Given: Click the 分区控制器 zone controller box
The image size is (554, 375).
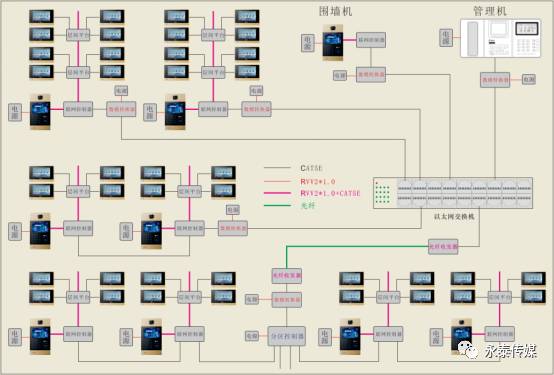Looking at the screenshot, I should 287,336.
